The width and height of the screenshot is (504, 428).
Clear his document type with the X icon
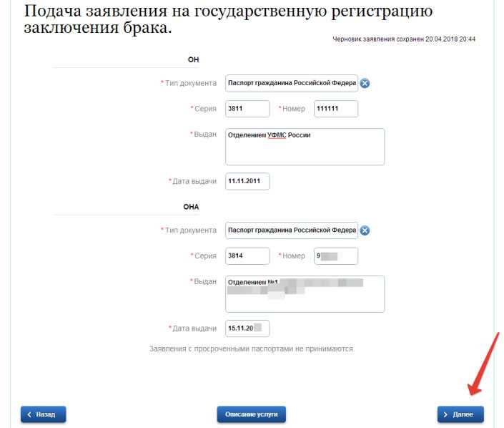click(365, 83)
